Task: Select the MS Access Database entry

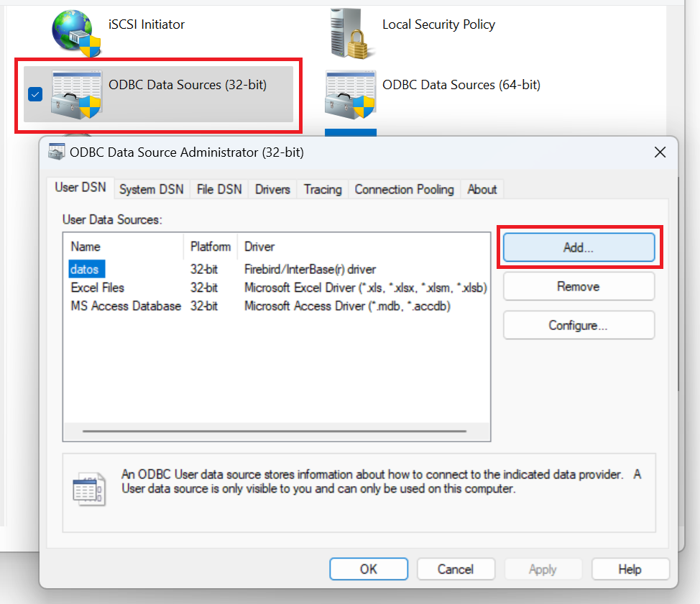Action: pos(126,306)
